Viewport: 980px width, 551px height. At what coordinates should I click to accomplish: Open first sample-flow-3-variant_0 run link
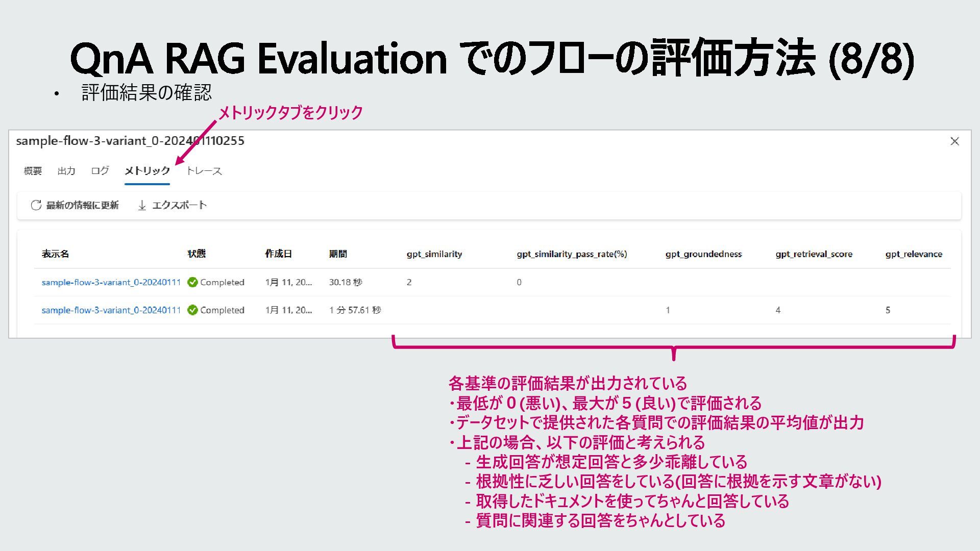[x=111, y=282]
